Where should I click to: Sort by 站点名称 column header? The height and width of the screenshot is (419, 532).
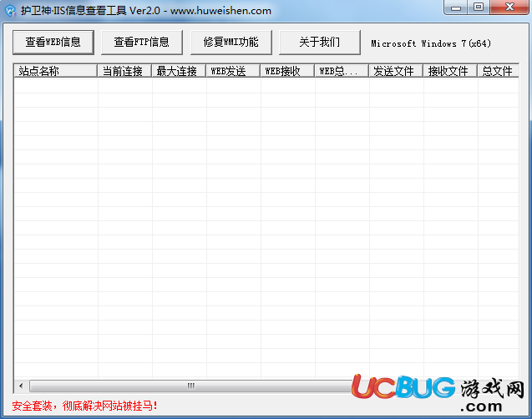click(x=56, y=71)
